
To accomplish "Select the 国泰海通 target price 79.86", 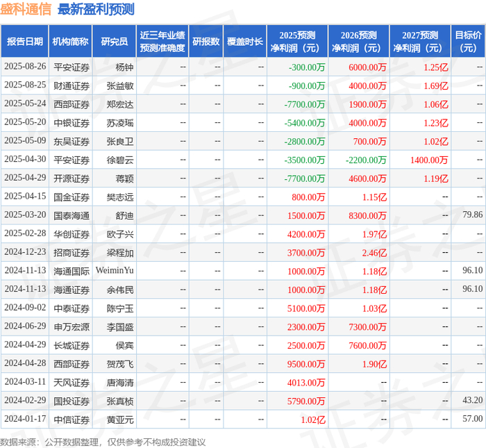I will pyautogui.click(x=472, y=215).
